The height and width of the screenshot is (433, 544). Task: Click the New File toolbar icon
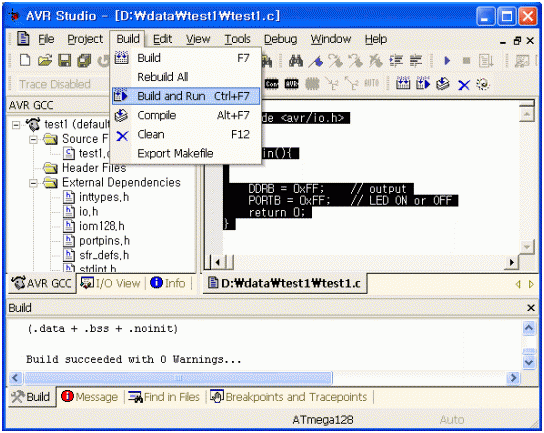point(25,60)
